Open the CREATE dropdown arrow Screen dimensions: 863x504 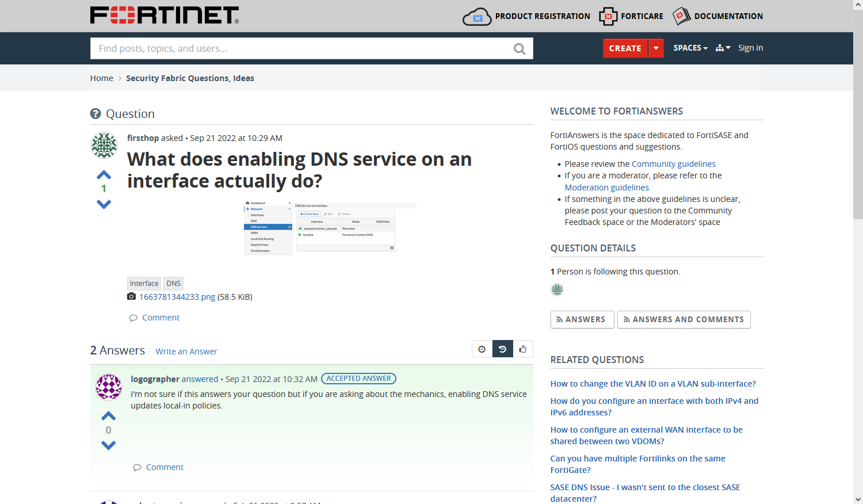(x=656, y=48)
